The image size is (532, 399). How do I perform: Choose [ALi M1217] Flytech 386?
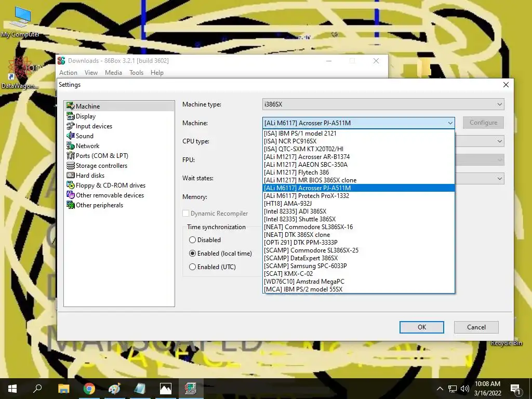coord(358,172)
